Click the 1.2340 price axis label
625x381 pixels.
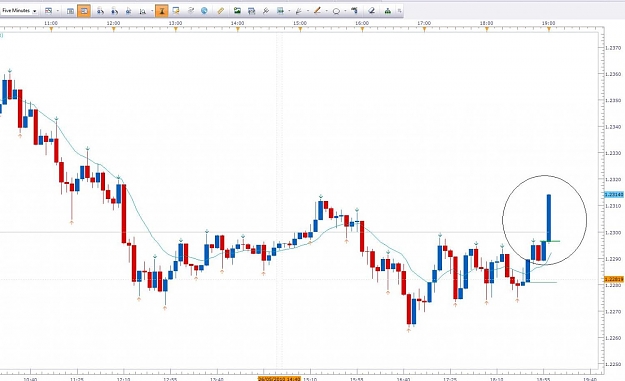(613, 127)
